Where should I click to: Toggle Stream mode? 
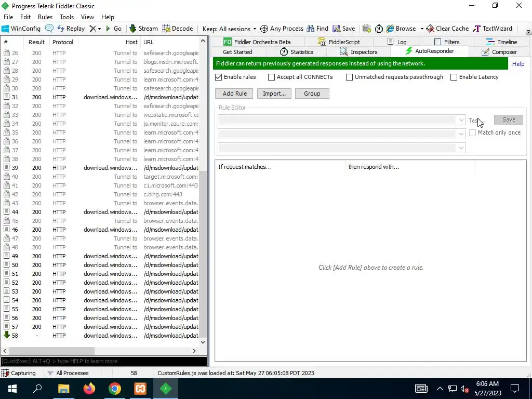click(x=143, y=29)
